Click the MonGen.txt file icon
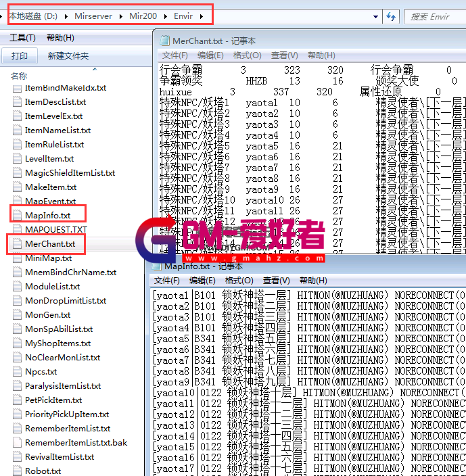Viewport: 466px width, 476px height. (x=18, y=315)
